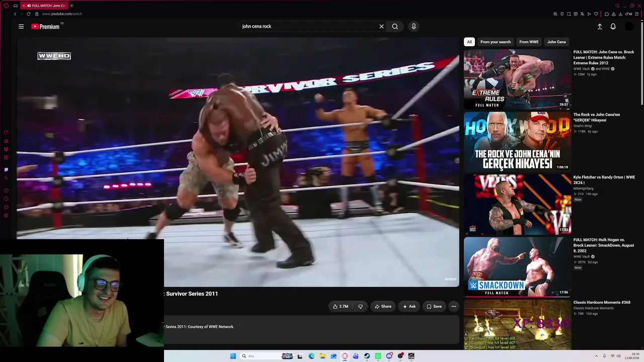
Task: Click inside the YouTube search field
Action: click(x=307, y=26)
